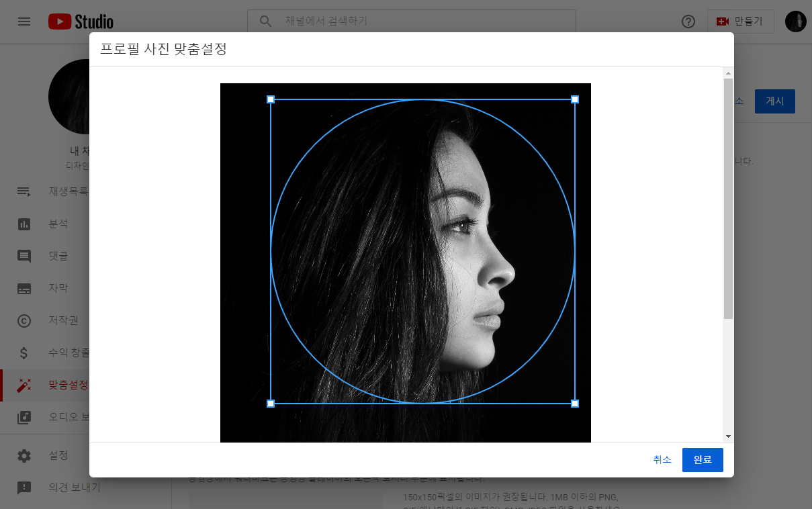Open the 의견 보내기 feedback icon

pos(24,488)
